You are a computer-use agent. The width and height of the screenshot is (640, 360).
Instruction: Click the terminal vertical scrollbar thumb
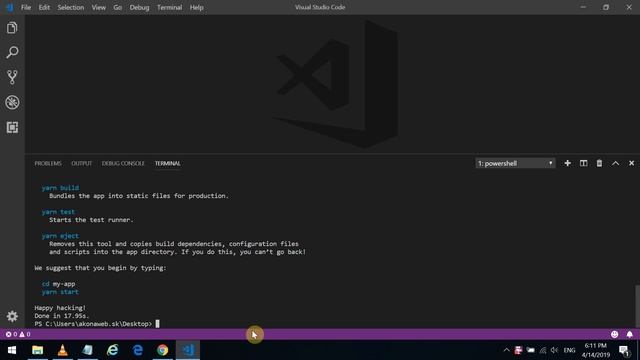pos(637,306)
